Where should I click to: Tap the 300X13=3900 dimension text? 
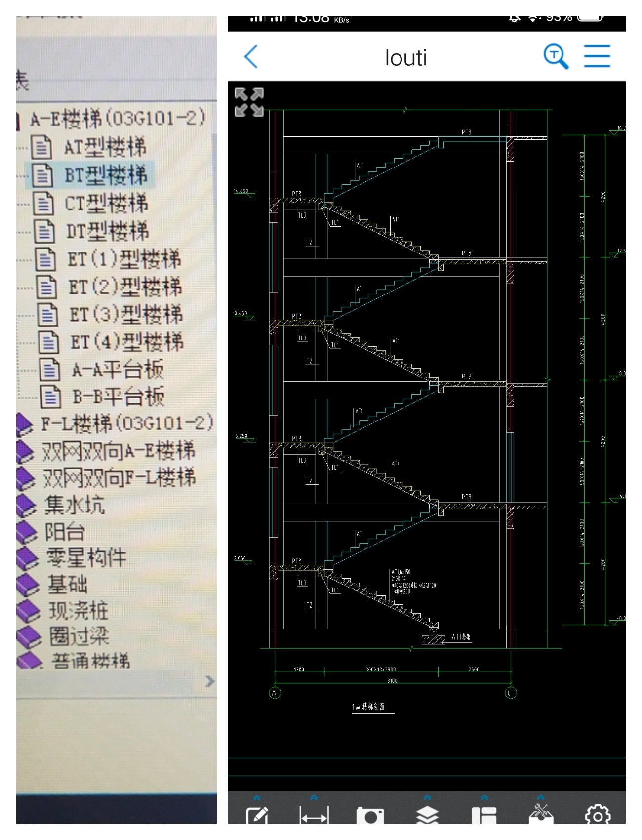click(x=381, y=669)
